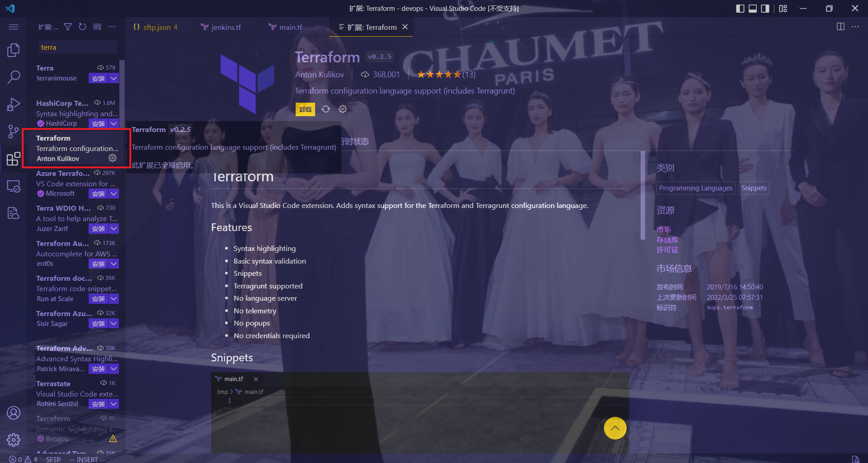Toggle secondary sidebar visibility
Image resolution: width=868 pixels, height=463 pixels.
(x=765, y=9)
